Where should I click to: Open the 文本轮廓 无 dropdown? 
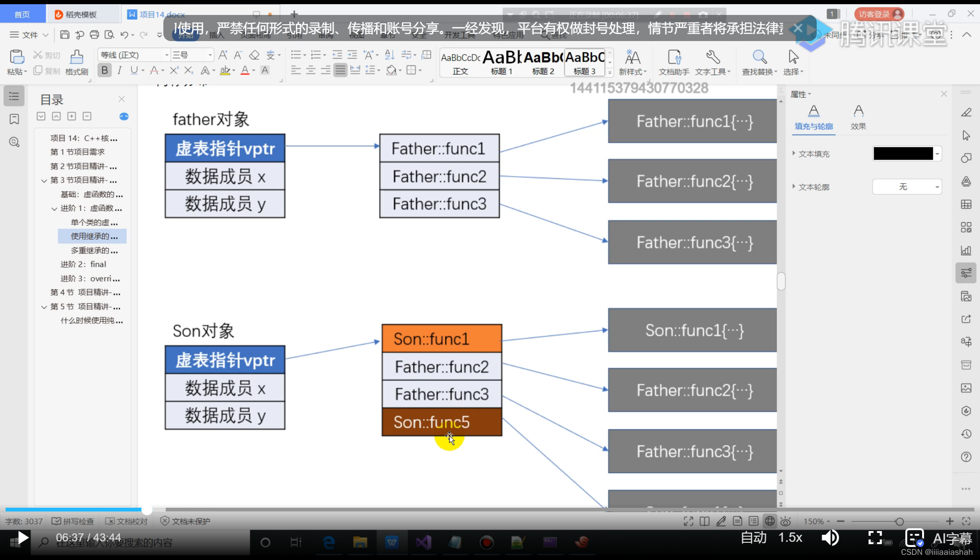pos(907,187)
